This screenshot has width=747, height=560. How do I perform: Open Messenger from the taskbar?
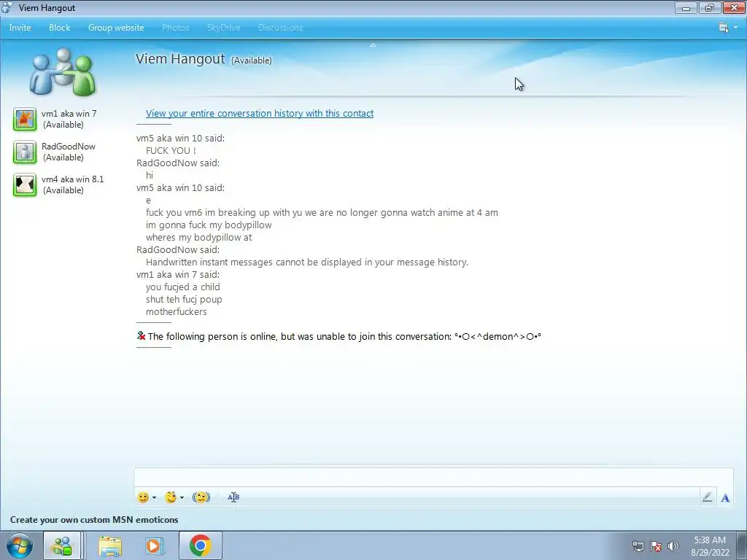point(63,545)
